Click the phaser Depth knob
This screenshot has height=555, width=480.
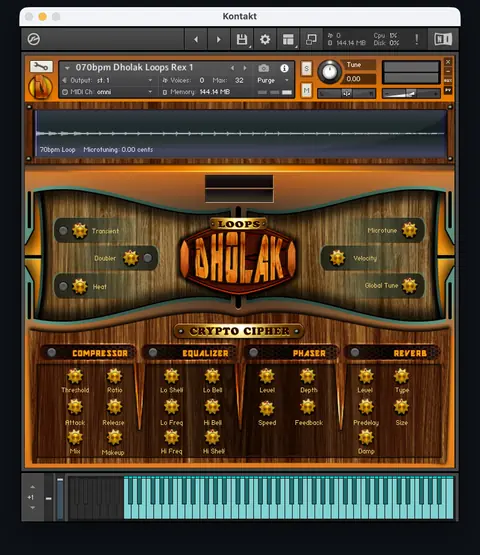(307, 376)
